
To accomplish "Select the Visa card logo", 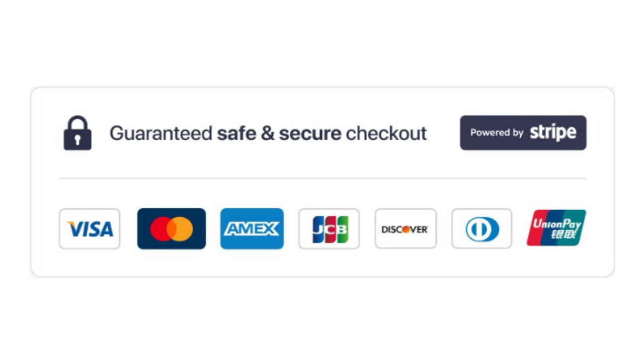I will 90,229.
